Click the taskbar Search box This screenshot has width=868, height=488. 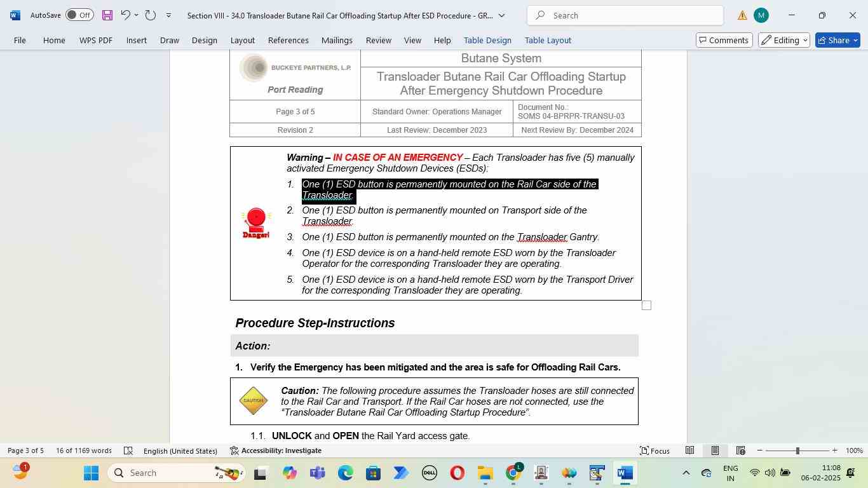coord(176,473)
